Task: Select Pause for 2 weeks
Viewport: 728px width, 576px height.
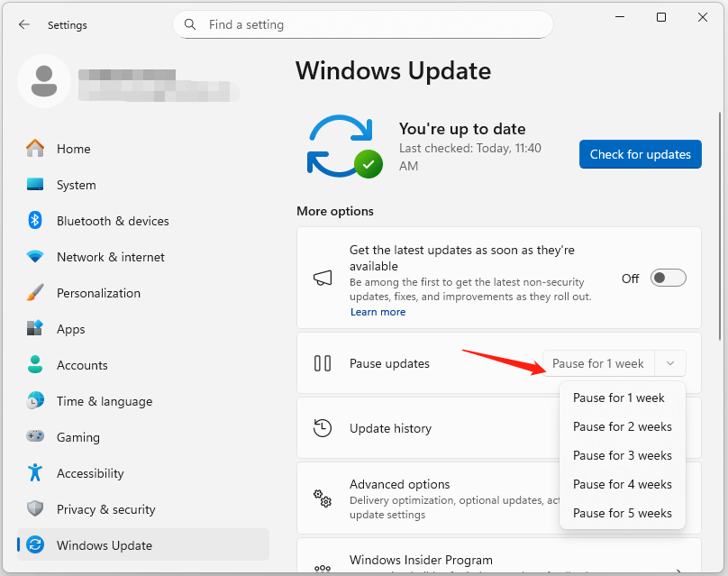Action: (623, 426)
